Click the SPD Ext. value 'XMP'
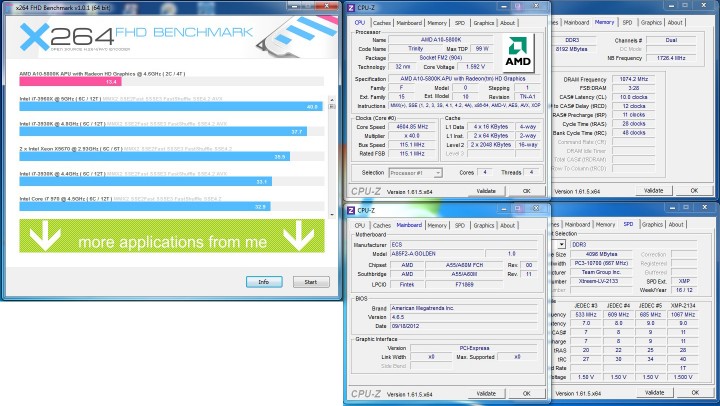Screen dimensions: 720x406 pos(684,281)
